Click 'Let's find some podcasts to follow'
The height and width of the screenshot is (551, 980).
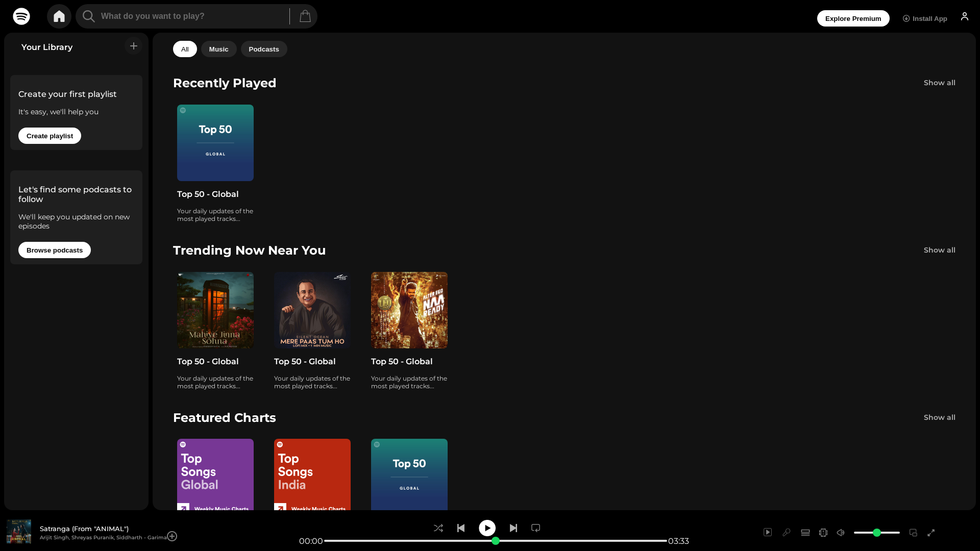pyautogui.click(x=75, y=194)
